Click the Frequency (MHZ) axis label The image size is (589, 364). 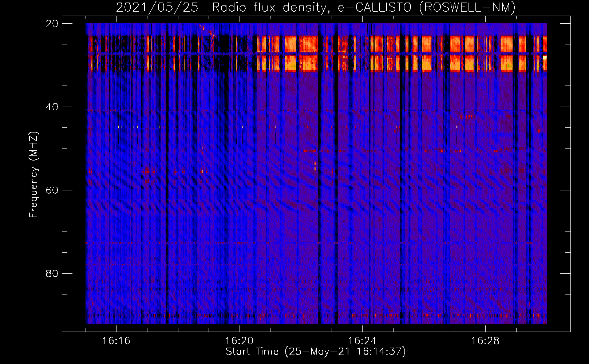pyautogui.click(x=33, y=175)
